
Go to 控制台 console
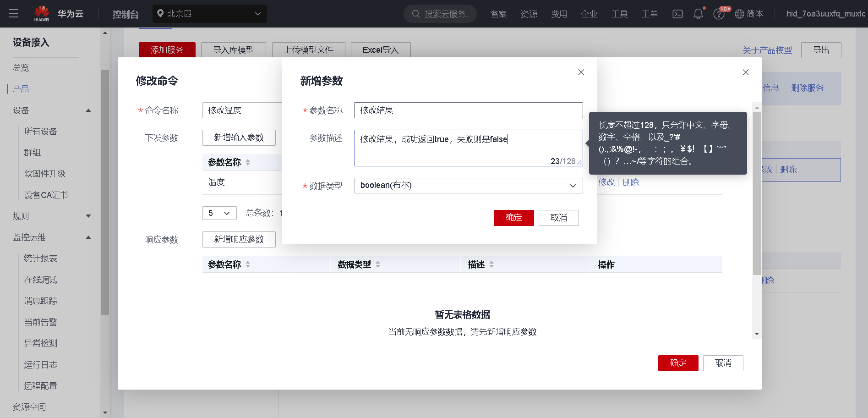[x=126, y=14]
